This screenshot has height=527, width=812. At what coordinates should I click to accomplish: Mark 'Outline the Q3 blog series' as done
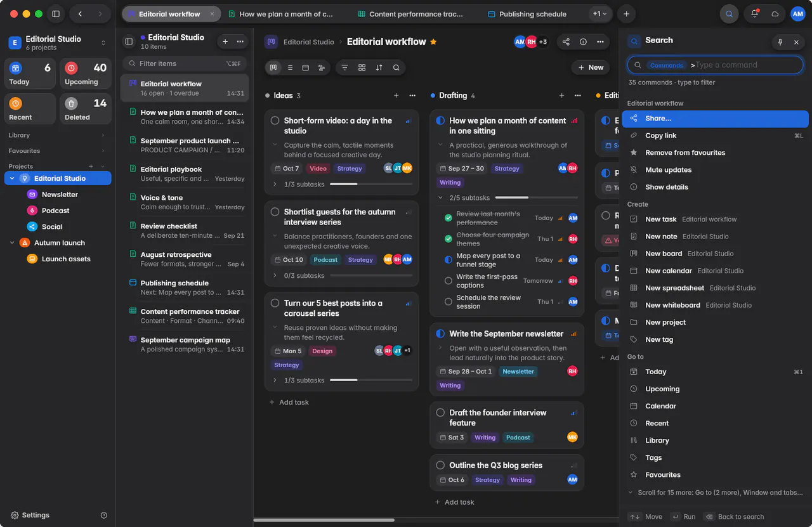[x=440, y=465]
